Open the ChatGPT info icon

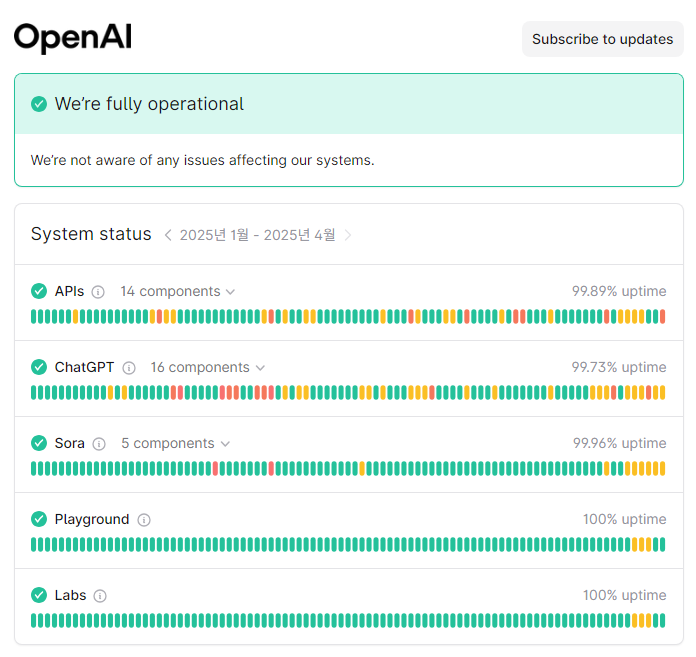click(129, 368)
